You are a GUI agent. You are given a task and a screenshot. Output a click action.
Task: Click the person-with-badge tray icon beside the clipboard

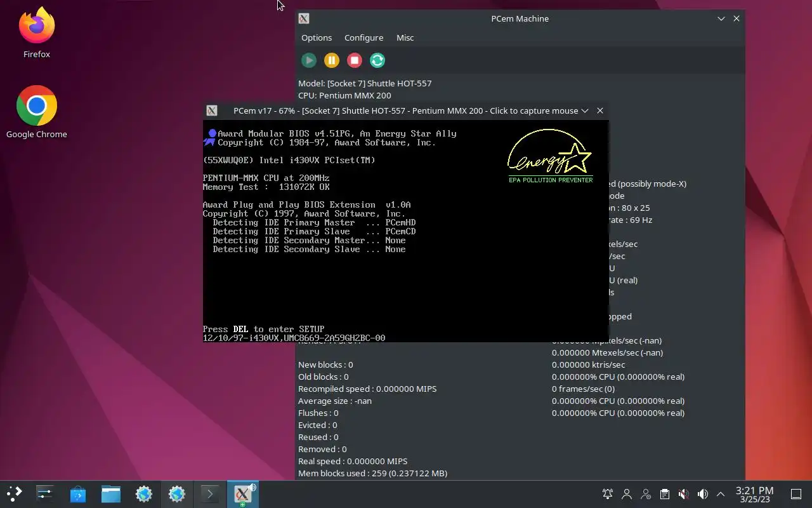(646, 494)
